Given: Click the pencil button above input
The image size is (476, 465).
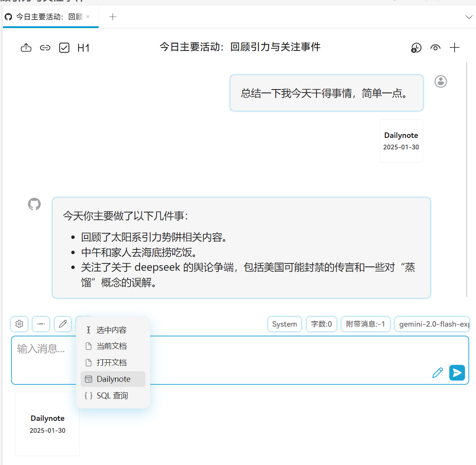Looking at the screenshot, I should [63, 324].
